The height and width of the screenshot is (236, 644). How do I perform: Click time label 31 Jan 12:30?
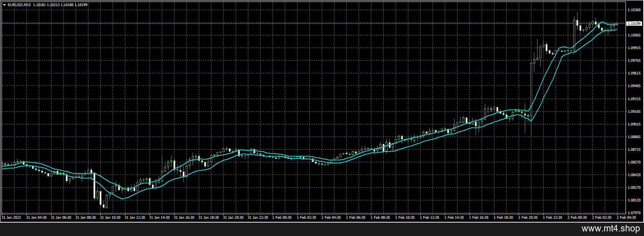(135, 218)
